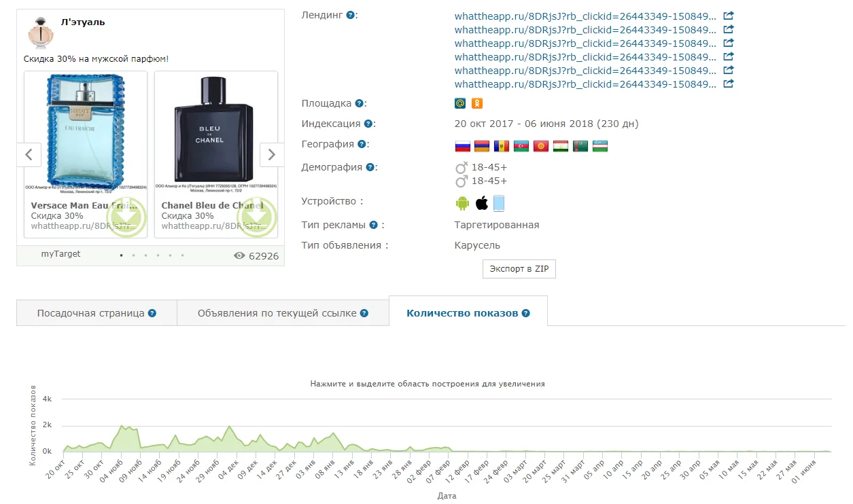Open Chanel Bleu de Chanel product title
Viewport: 853px width, 504px height.
pos(212,205)
